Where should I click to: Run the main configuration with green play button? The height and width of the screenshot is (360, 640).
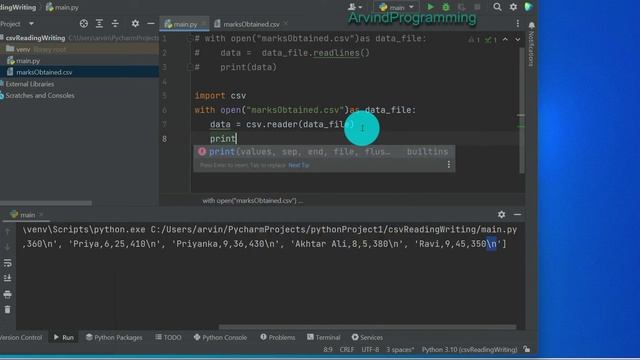pos(430,7)
